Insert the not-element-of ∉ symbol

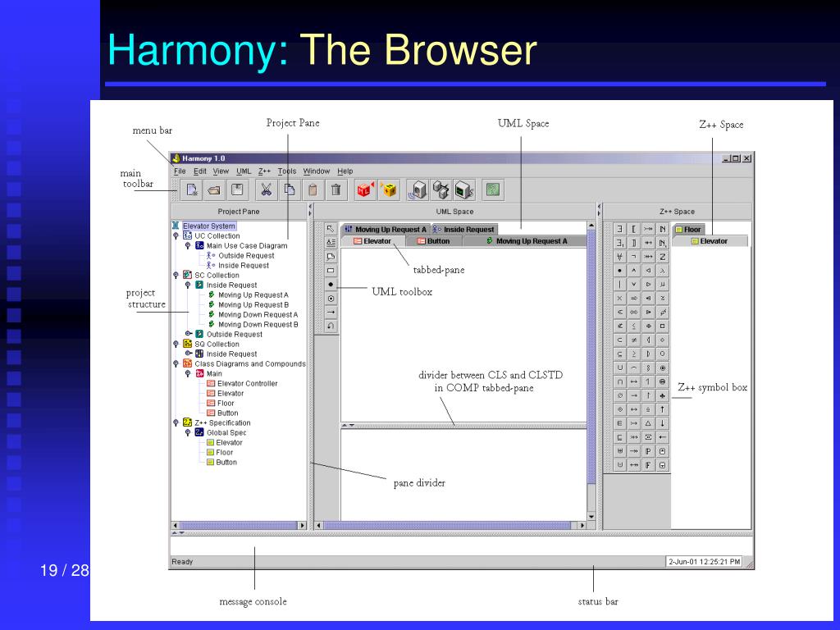pos(620,326)
